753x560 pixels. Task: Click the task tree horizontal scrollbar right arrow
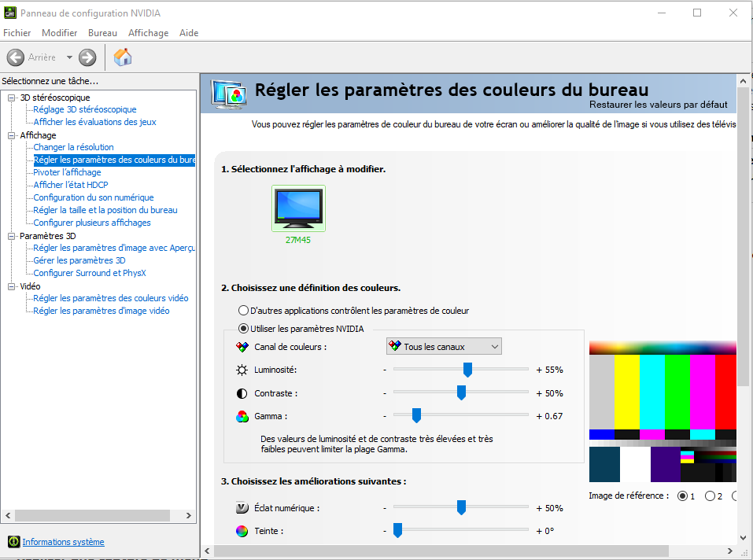point(189,515)
